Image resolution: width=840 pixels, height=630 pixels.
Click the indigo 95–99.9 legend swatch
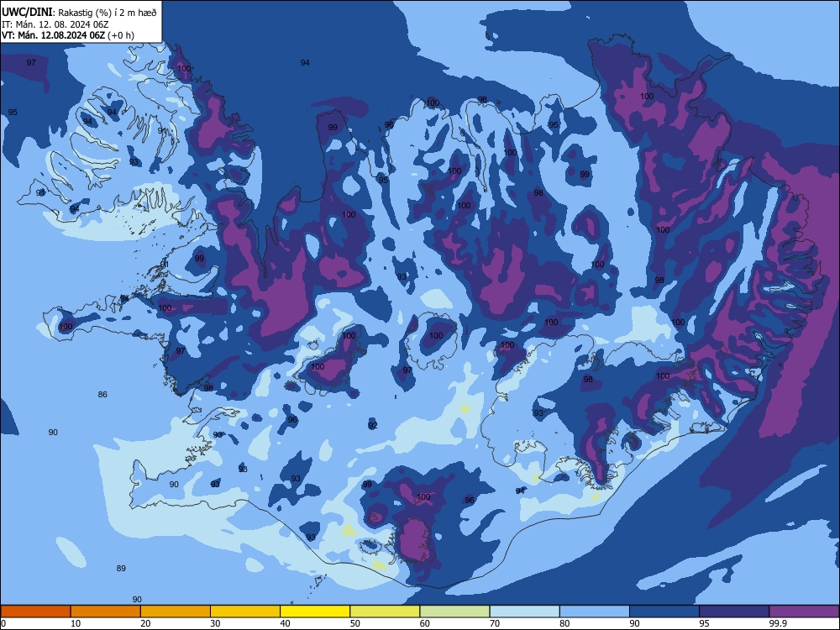click(x=734, y=612)
